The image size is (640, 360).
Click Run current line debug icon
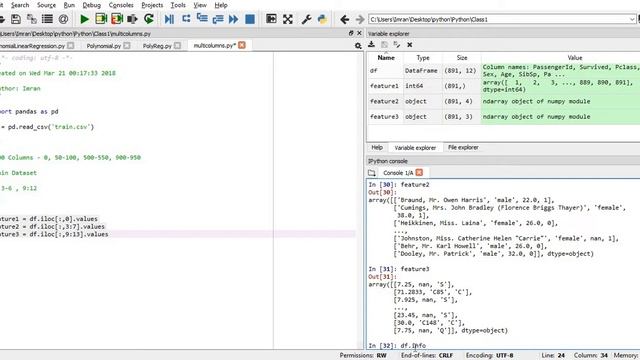point(186,19)
